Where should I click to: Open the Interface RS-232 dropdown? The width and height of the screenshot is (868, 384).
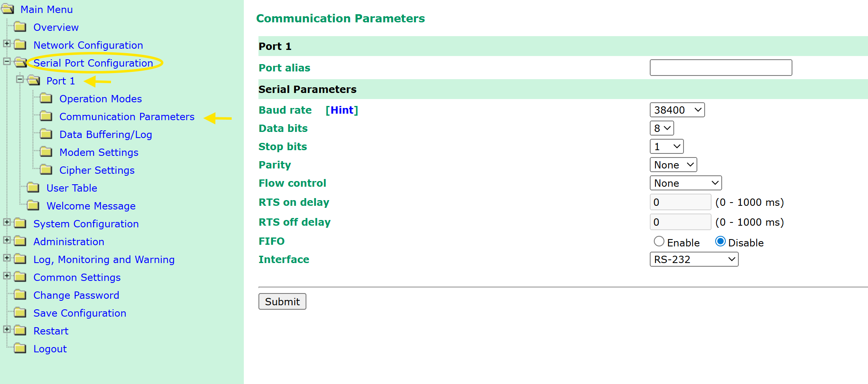coord(694,259)
